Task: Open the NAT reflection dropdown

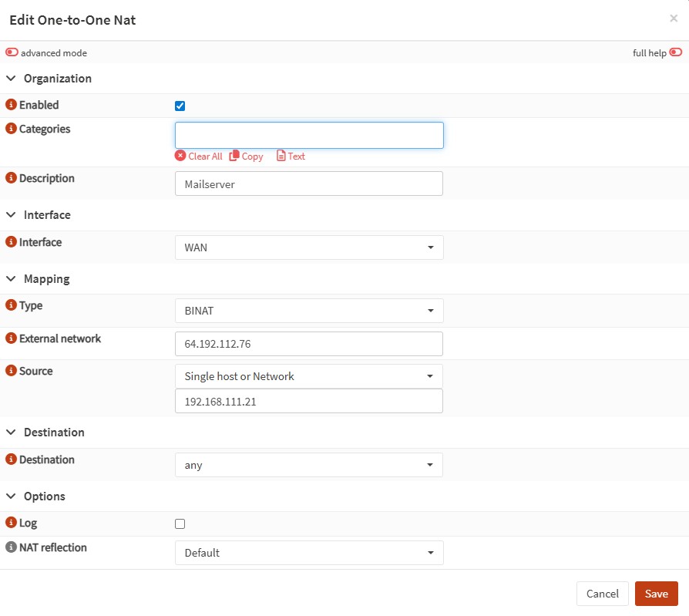Action: 308,553
